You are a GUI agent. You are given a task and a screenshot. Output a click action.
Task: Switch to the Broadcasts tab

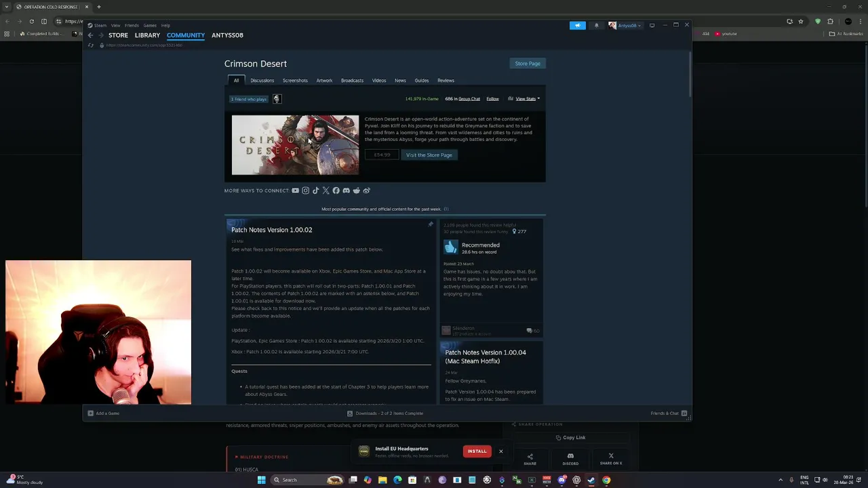352,81
